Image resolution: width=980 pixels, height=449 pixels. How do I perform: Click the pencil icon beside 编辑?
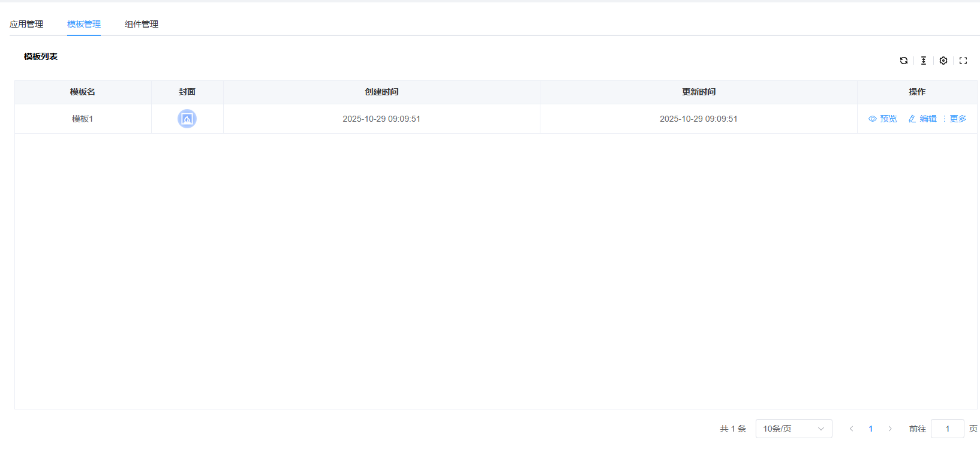(912, 119)
